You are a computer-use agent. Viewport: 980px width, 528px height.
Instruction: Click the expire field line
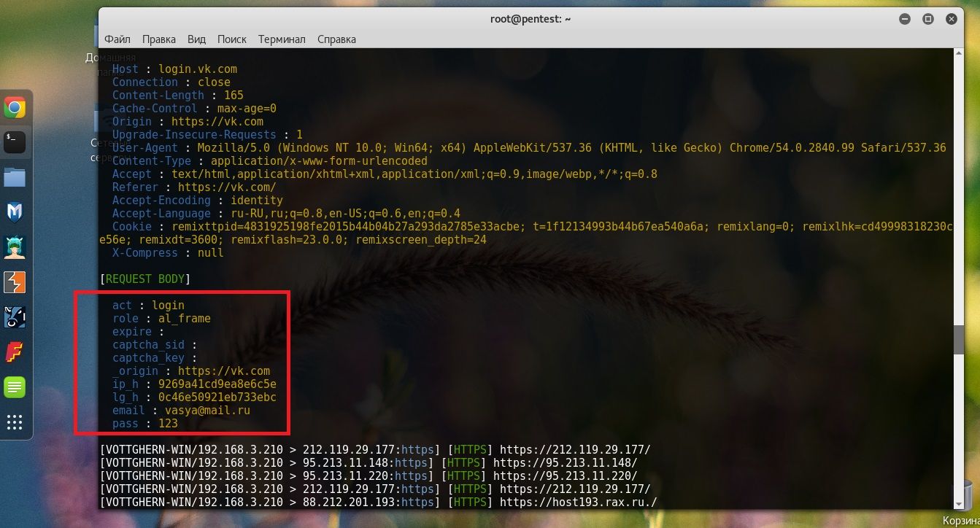(139, 332)
